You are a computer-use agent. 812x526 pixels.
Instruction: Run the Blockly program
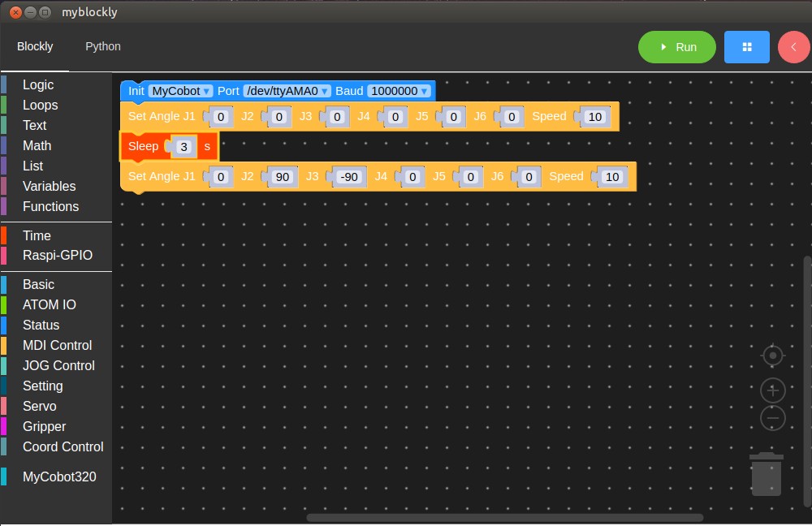point(676,47)
